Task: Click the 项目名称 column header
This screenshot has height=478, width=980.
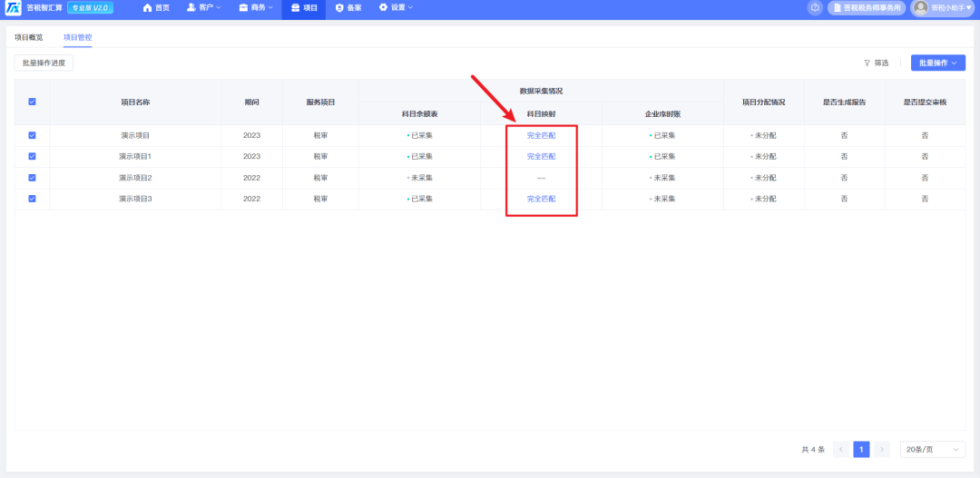Action: [x=135, y=102]
